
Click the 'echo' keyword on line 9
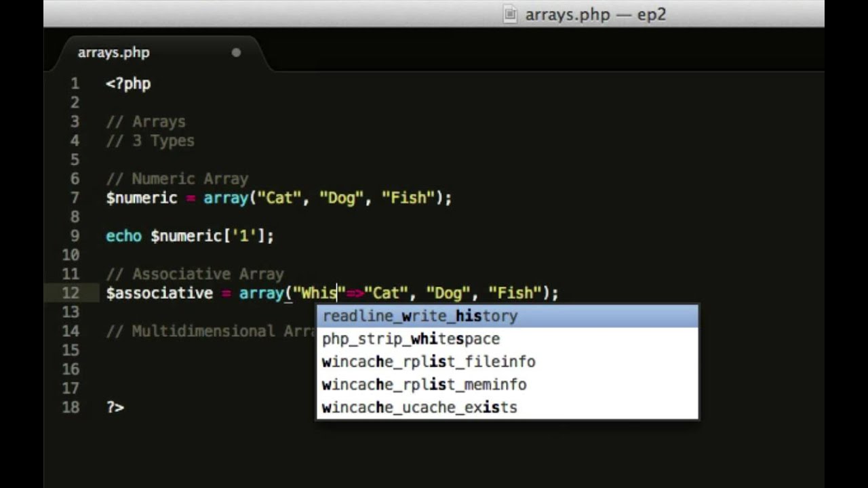[x=123, y=236]
